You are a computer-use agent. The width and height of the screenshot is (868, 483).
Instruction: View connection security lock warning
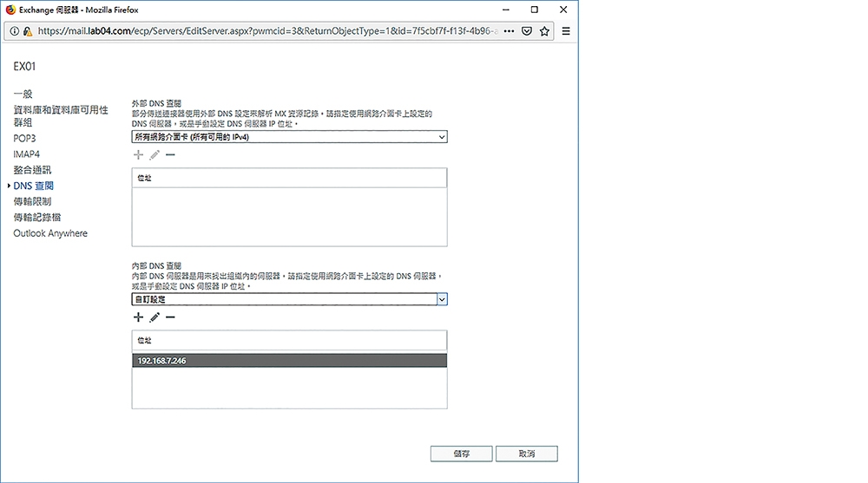pos(27,31)
